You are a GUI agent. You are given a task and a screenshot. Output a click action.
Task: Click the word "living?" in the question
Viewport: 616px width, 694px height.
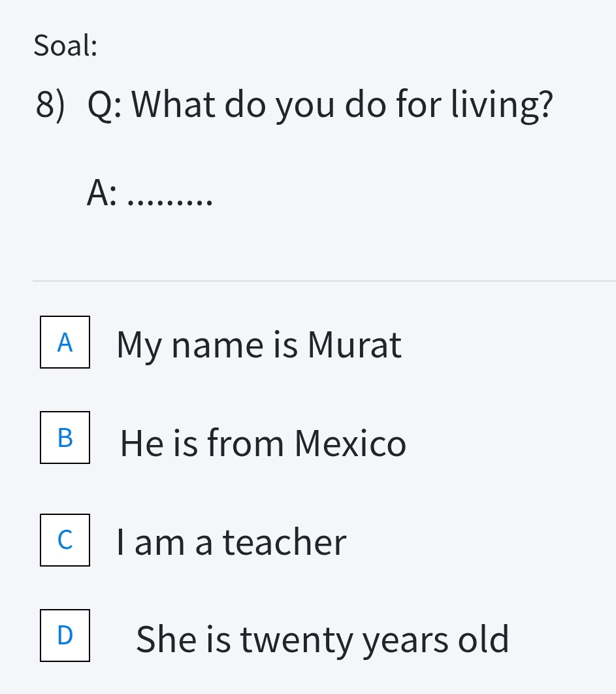[x=503, y=105]
